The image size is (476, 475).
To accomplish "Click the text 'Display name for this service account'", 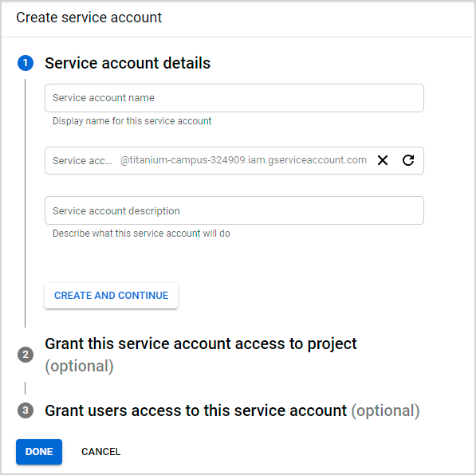I will (x=132, y=121).
